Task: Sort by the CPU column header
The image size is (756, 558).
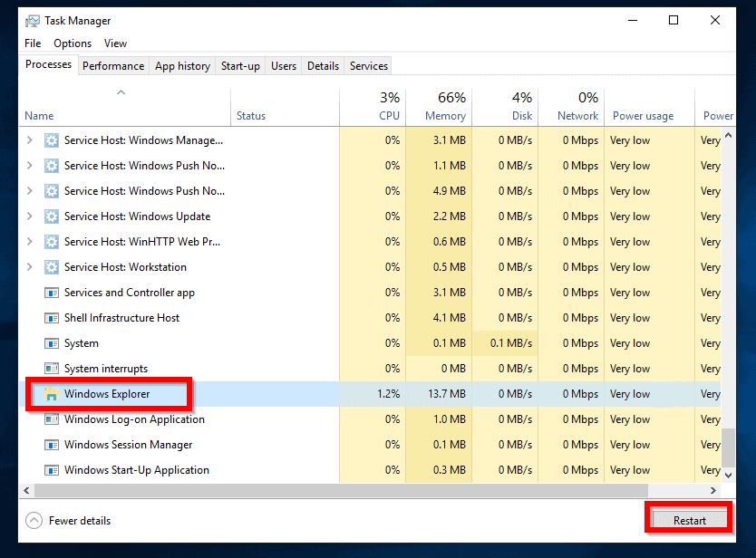Action: [373, 108]
